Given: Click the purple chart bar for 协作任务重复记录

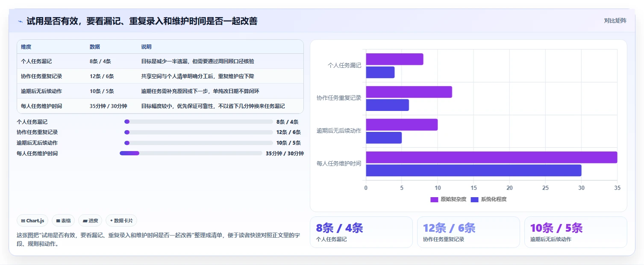Looking at the screenshot, I should (409, 92).
